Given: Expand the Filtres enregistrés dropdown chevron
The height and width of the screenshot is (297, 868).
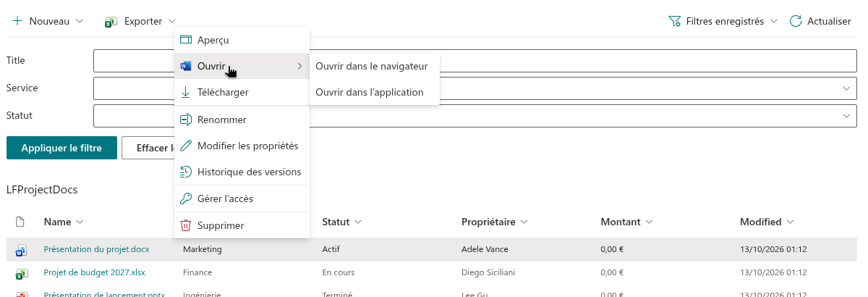Looking at the screenshot, I should 774,22.
